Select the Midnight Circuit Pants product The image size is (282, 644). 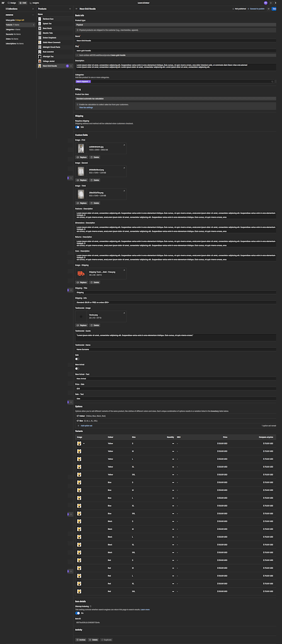point(55,47)
